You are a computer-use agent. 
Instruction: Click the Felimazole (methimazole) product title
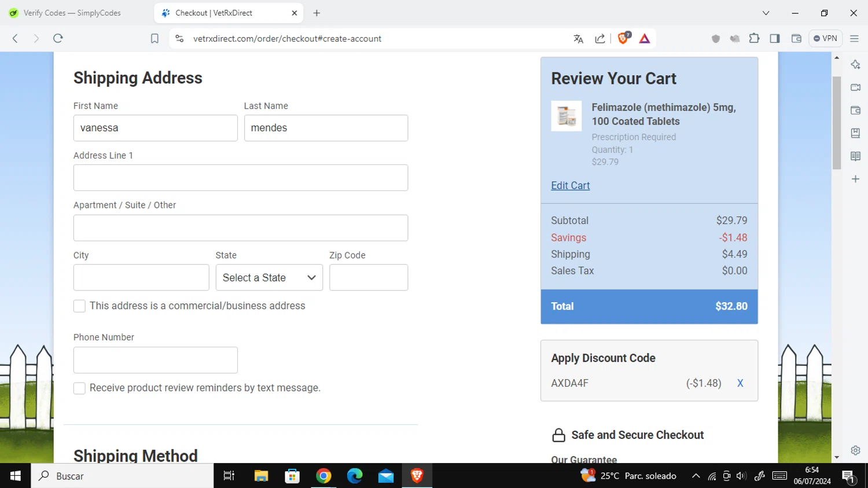pyautogui.click(x=664, y=114)
